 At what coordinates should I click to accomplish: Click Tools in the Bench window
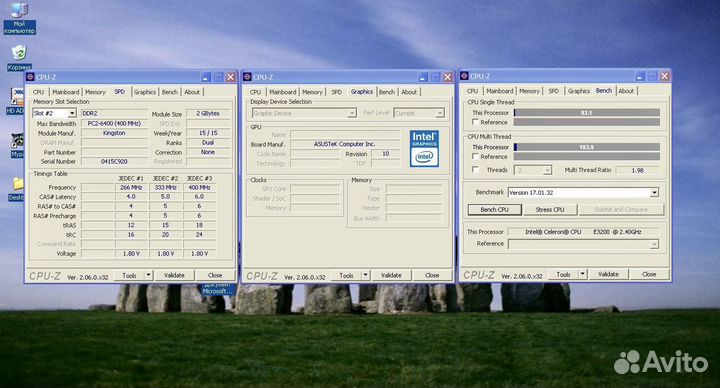tap(563, 275)
